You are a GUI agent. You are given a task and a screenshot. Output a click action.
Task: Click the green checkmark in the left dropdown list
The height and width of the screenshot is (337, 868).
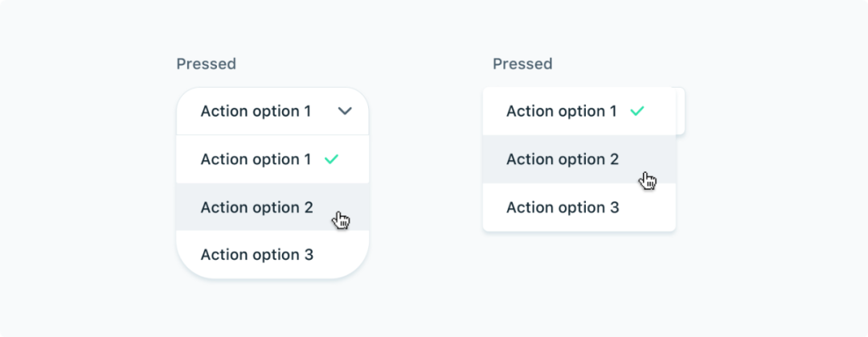coord(331,159)
